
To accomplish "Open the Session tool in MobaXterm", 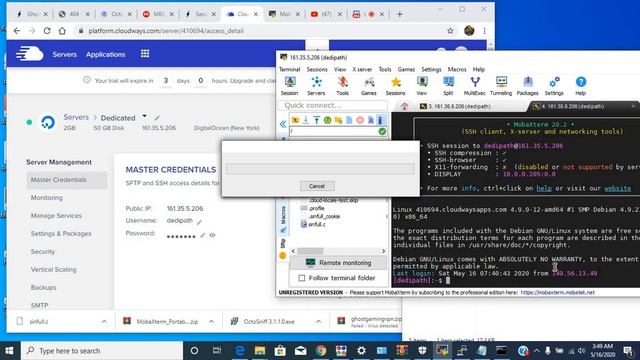I will 289,86.
